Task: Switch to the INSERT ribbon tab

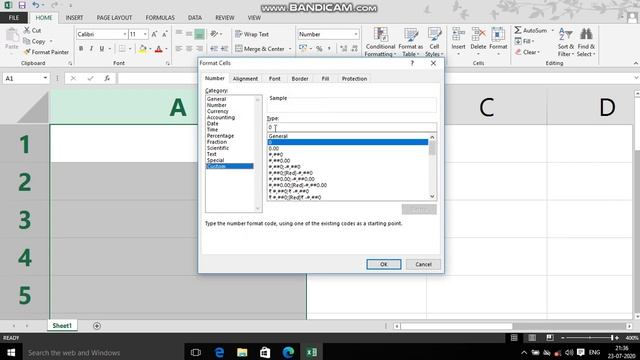Action: tap(74, 18)
